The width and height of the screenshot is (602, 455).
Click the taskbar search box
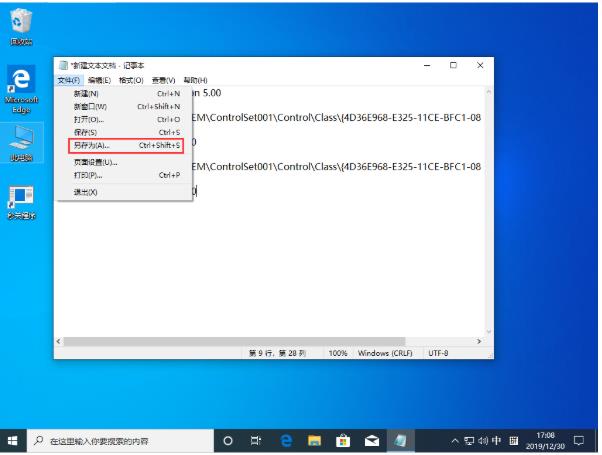120,441
